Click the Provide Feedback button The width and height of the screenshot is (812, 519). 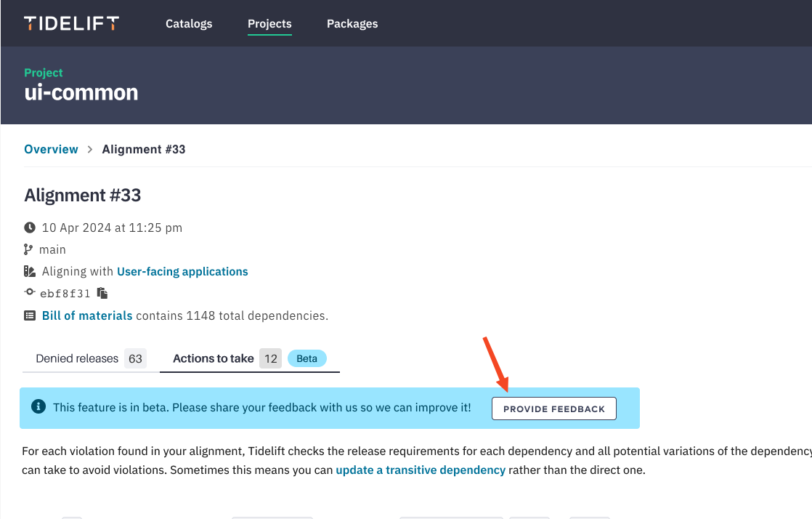pyautogui.click(x=554, y=409)
